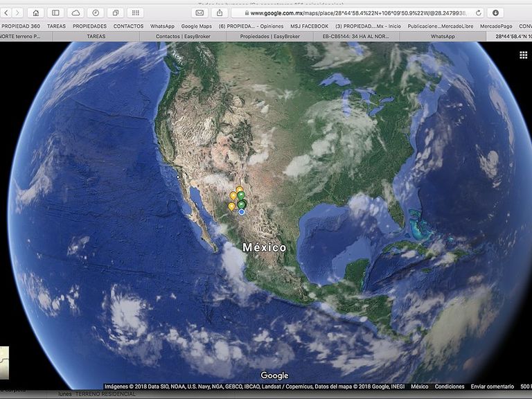Open Google Maps bookmark
This screenshot has width=532, height=399.
[197, 26]
